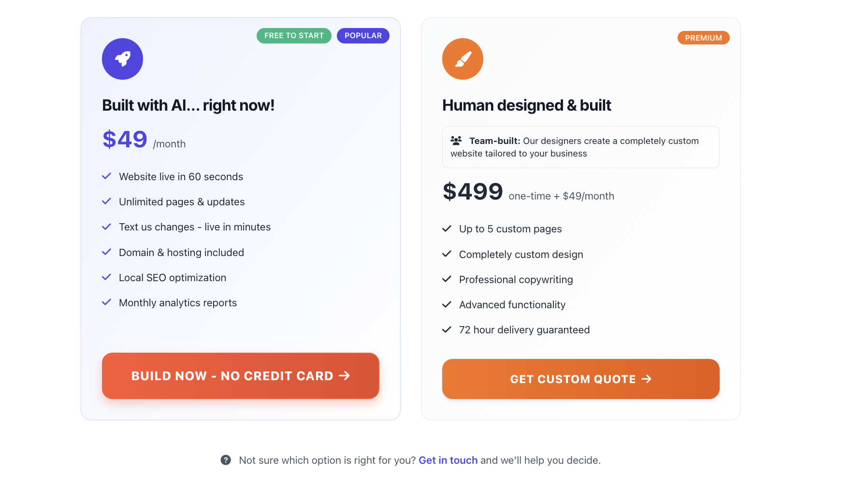Screen dimensions: 868x486
Task: Click the Free to Start badge
Action: (294, 36)
